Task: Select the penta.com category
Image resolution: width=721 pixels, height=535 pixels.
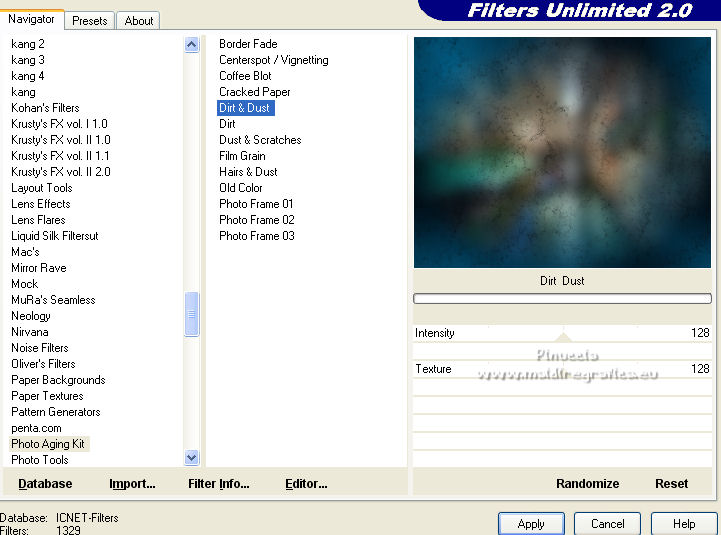Action: coord(36,428)
